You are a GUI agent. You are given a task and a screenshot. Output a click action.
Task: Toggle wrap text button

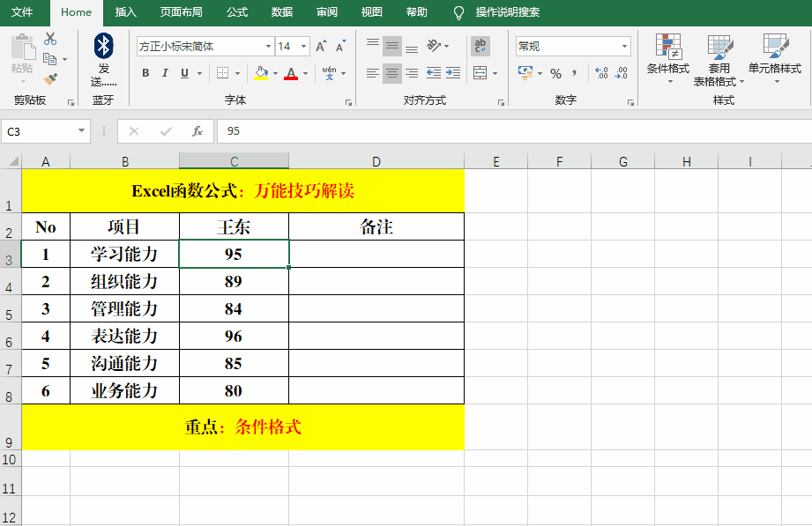point(480,46)
